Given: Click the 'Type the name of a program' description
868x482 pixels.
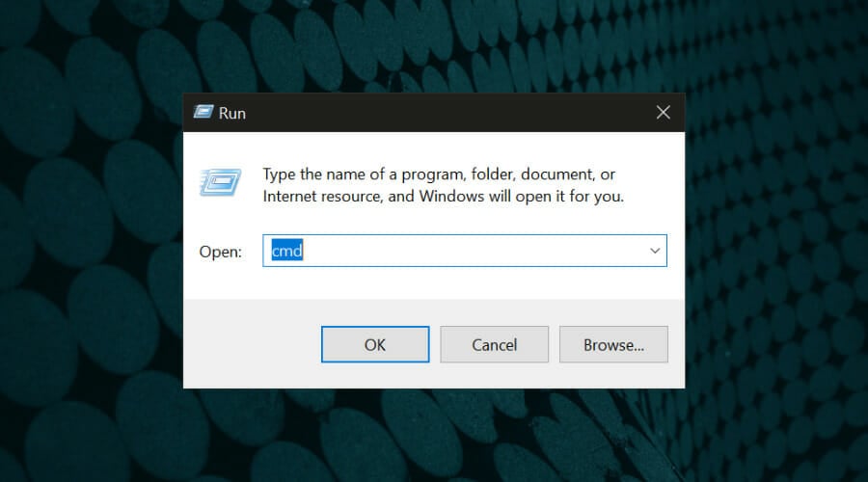Looking at the screenshot, I should (x=443, y=185).
